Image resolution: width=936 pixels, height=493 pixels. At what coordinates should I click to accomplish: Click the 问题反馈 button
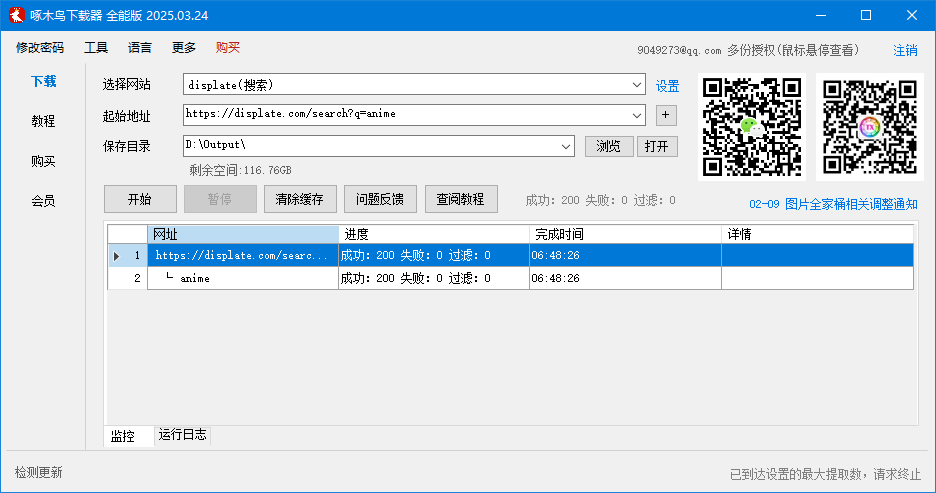[380, 199]
